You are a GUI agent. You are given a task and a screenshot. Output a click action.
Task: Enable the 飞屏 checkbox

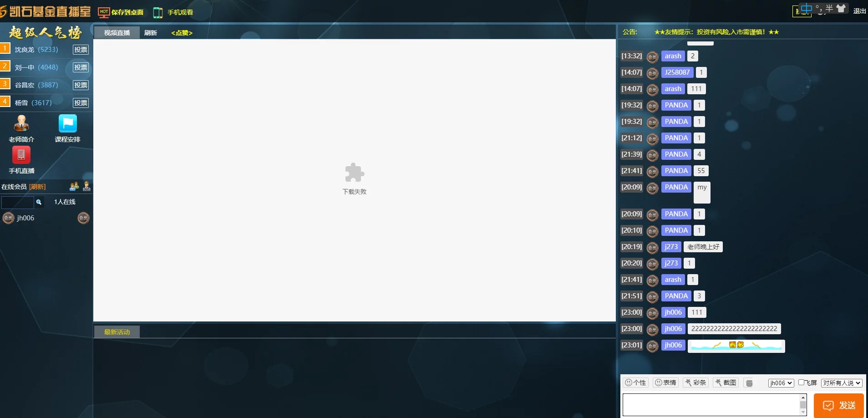tap(802, 382)
